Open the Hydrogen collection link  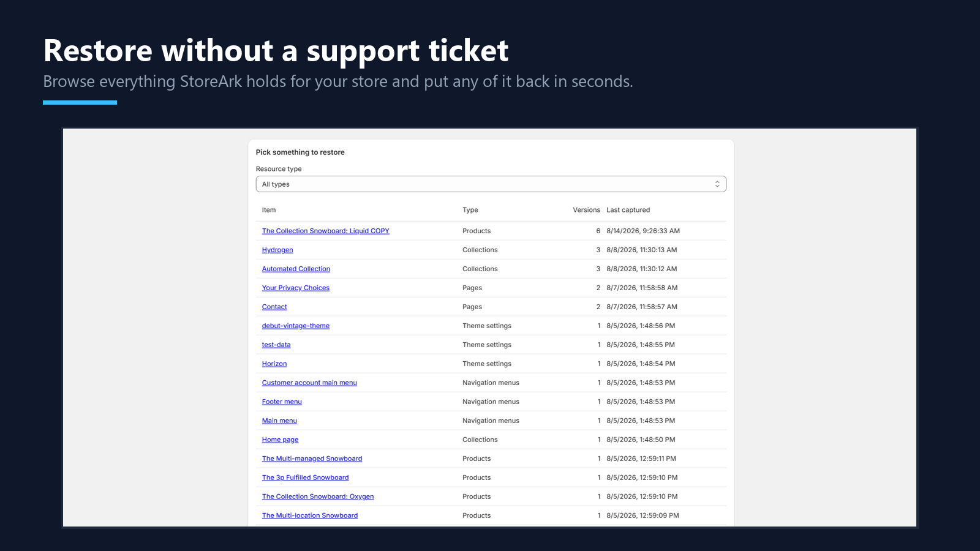(277, 250)
